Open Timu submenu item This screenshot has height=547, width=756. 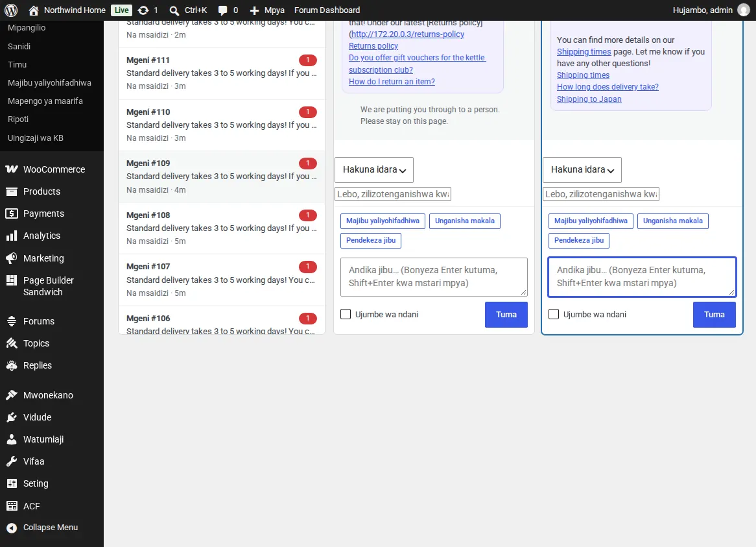click(18, 65)
